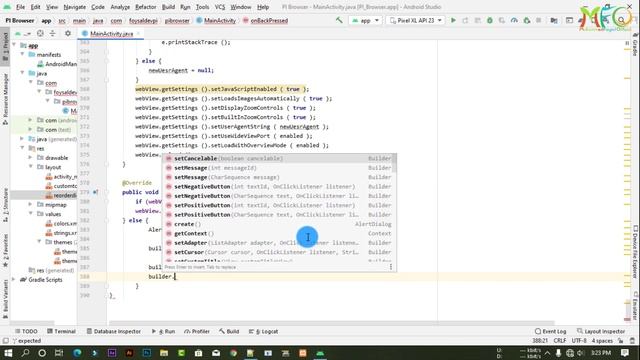The width and height of the screenshot is (640, 360).
Task: Close the MainActivity.java editor tab
Action: [138, 33]
